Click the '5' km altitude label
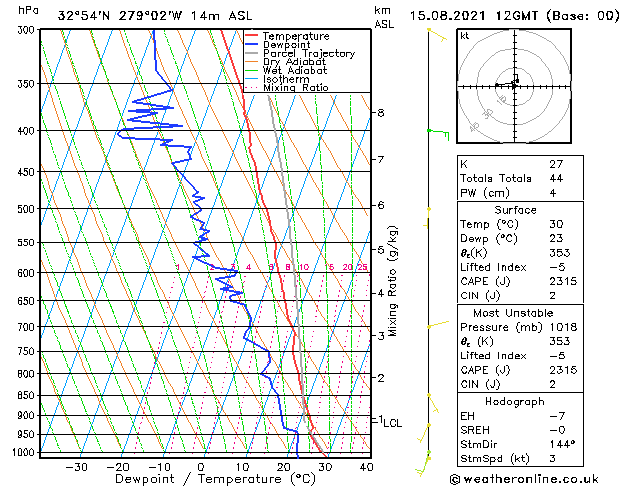The width and height of the screenshot is (629, 486). [x=381, y=249]
